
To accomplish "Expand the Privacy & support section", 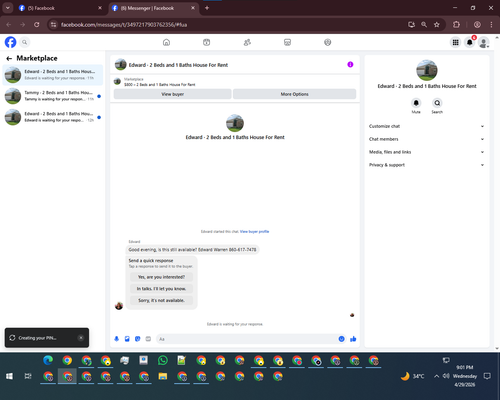I will point(426,165).
